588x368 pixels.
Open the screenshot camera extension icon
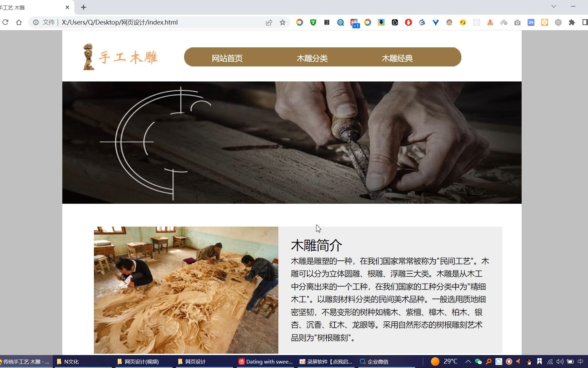pyautogui.click(x=518, y=22)
